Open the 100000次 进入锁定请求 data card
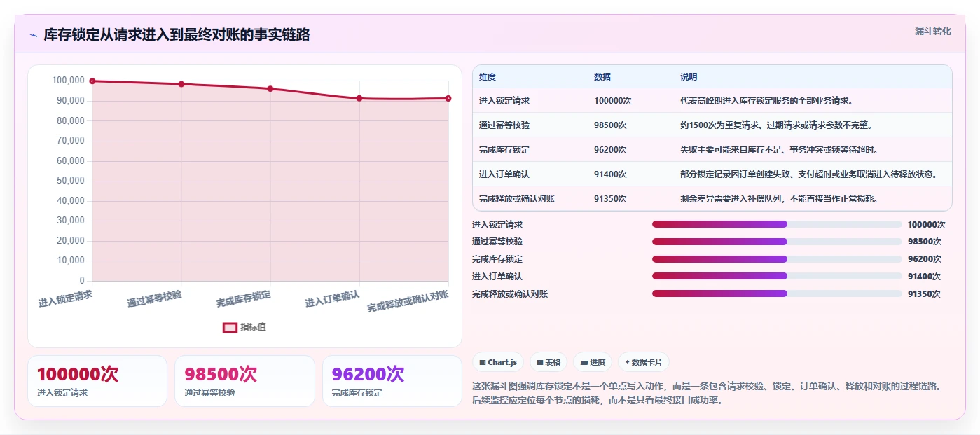This screenshot has height=435, width=980. pyautogui.click(x=97, y=381)
